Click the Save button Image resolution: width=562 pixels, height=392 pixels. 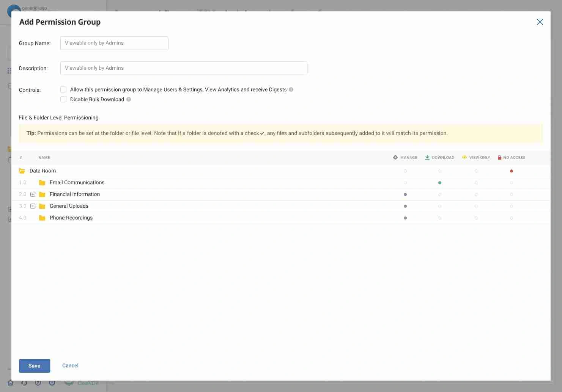point(35,365)
